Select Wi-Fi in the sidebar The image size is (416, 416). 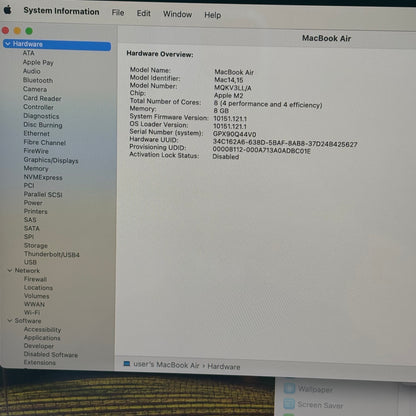pos(32,312)
